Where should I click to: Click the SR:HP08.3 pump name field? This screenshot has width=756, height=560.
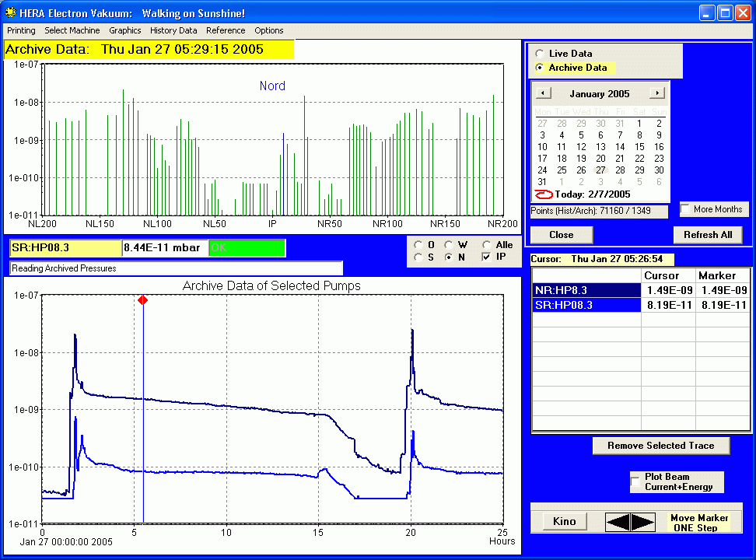tap(65, 248)
